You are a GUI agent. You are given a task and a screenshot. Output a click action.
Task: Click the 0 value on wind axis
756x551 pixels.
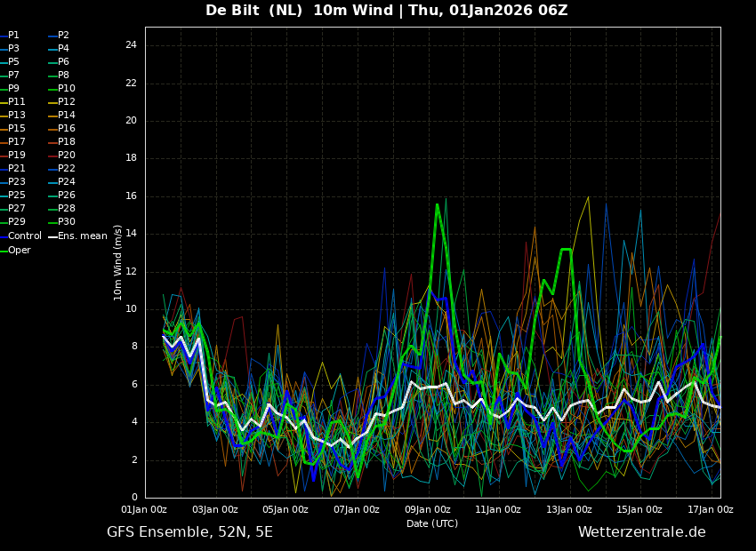point(134,498)
